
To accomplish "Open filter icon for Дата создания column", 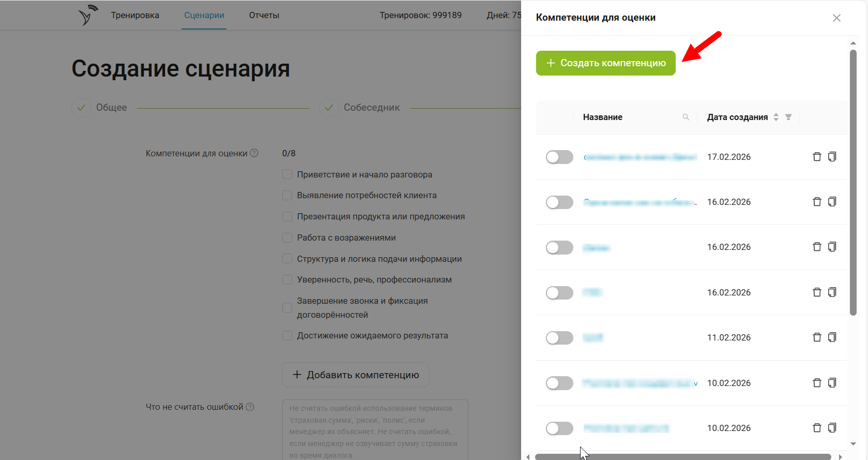I will 788,117.
